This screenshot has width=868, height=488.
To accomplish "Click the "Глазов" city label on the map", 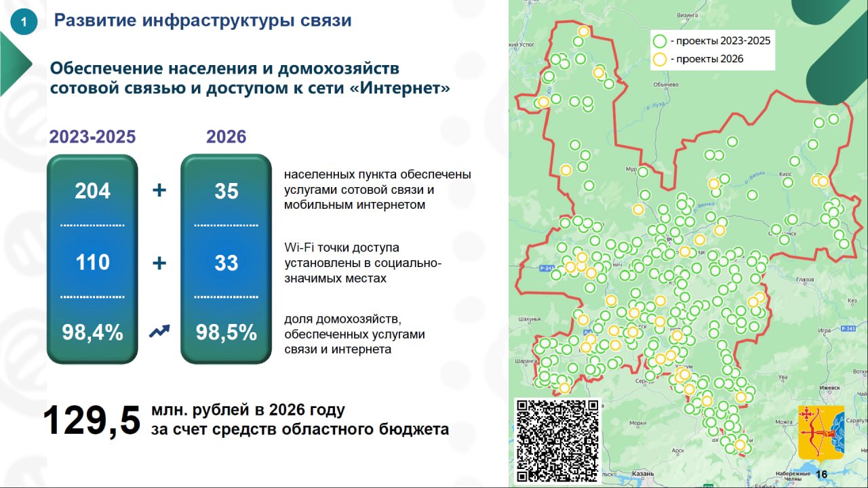I will [x=804, y=279].
